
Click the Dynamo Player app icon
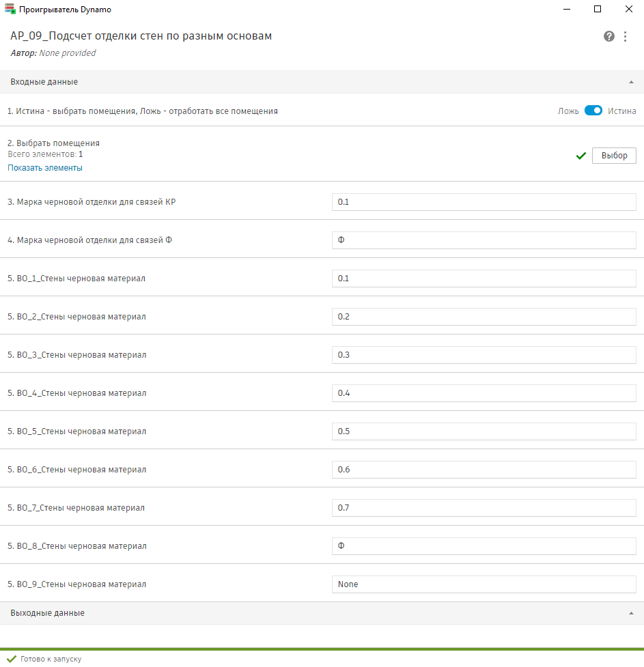coord(10,10)
